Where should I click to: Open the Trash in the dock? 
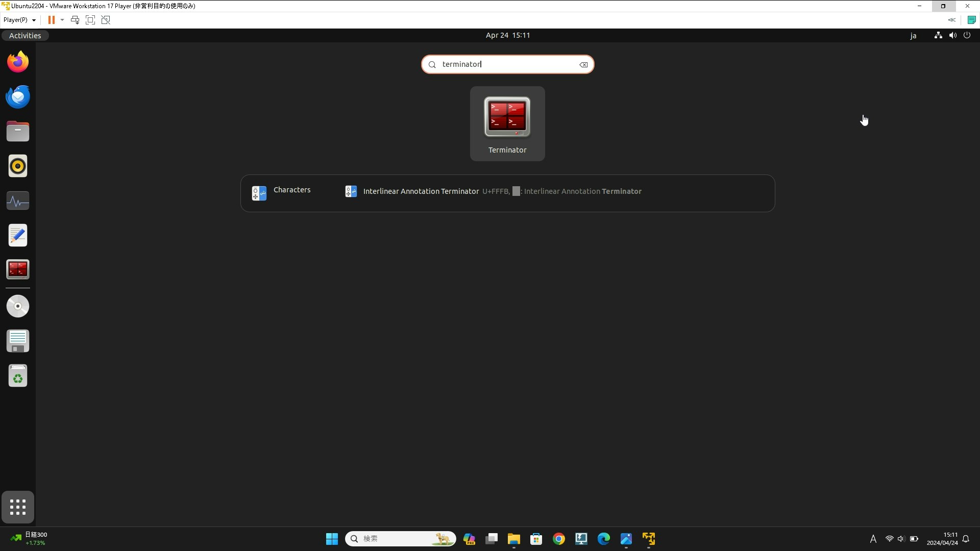[x=18, y=376]
